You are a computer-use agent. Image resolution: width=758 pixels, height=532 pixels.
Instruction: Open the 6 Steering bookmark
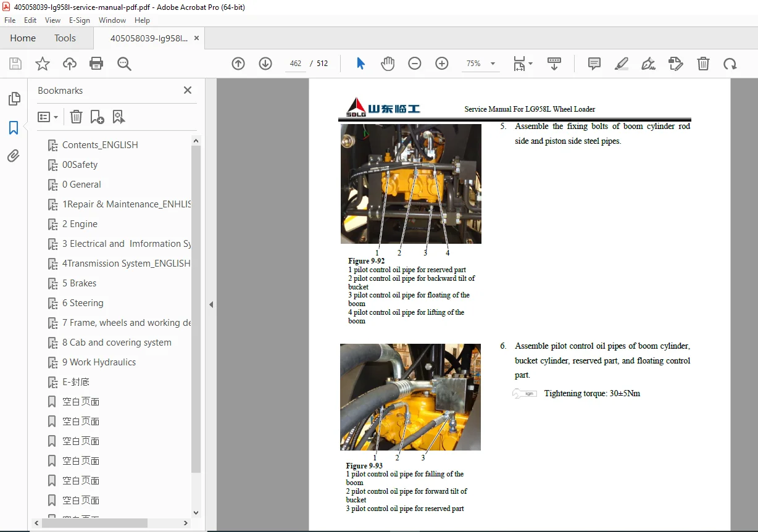click(x=83, y=303)
